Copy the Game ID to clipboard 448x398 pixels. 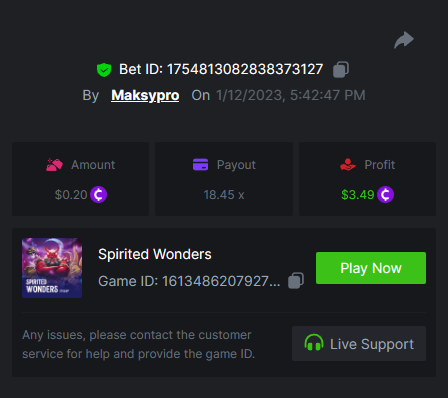pos(296,281)
